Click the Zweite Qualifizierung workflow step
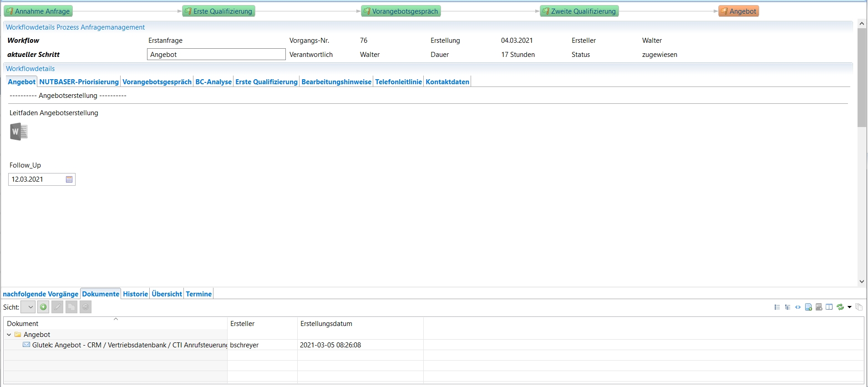Image resolution: width=868 pixels, height=387 pixels. [579, 11]
